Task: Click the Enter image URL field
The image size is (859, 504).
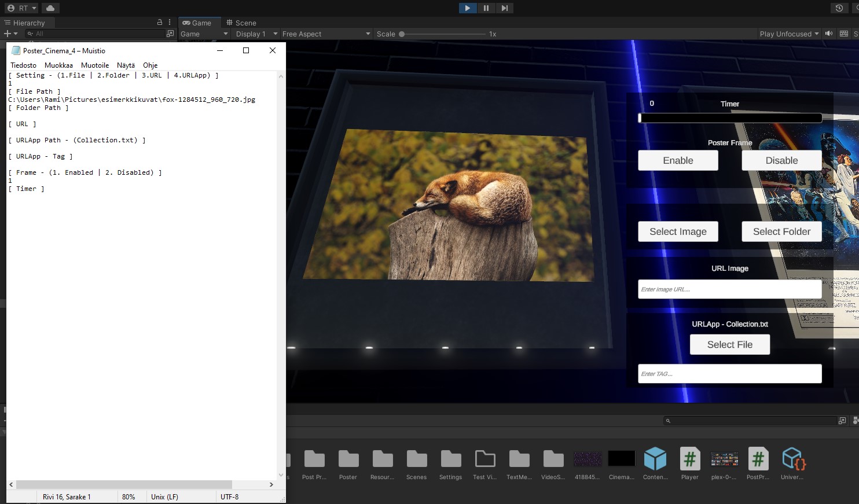Action: coord(729,289)
